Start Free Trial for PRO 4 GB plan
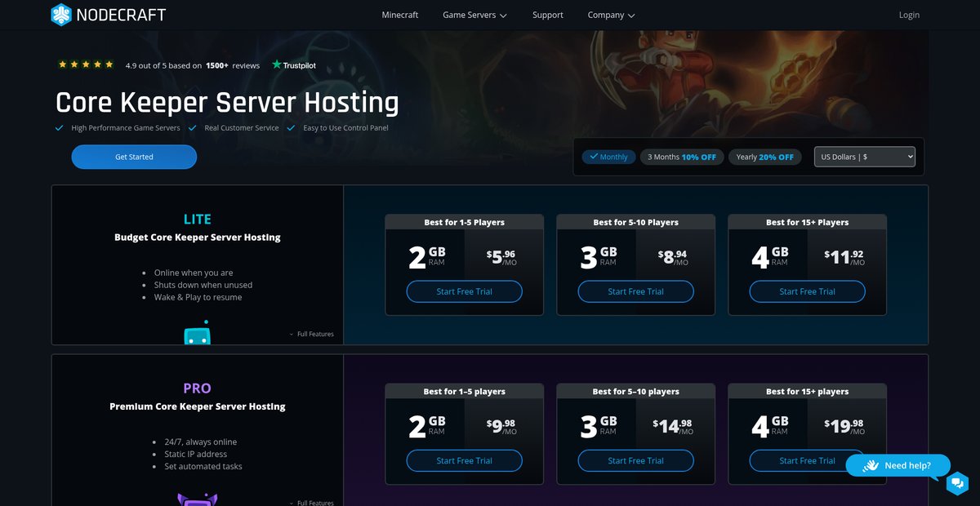The height and width of the screenshot is (506, 980). (808, 460)
